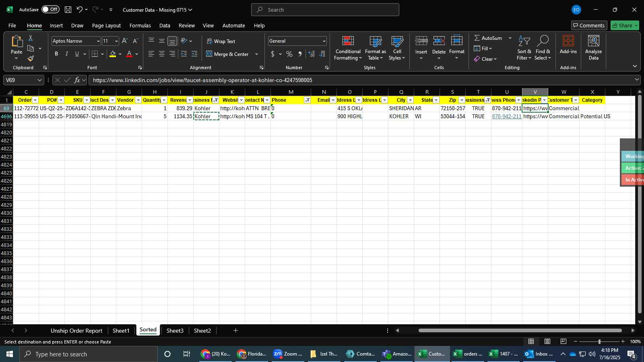Toggle Wrap Text
The image size is (644, 362).
221,41
